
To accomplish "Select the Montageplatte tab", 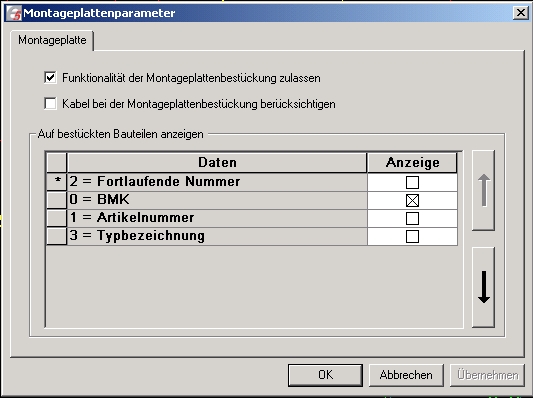I will click(52, 40).
